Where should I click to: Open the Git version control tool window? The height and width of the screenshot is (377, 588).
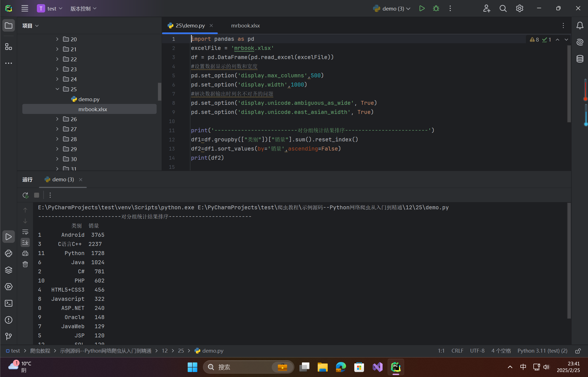[9, 337]
